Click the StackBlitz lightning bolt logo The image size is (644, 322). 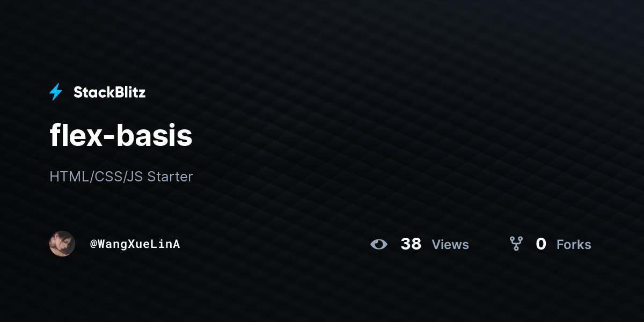click(x=56, y=92)
